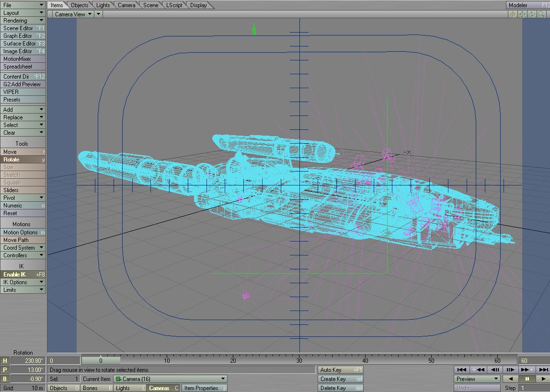Click the timeline start frame field
Image resolution: width=550 pixels, height=392 pixels.
(64, 361)
